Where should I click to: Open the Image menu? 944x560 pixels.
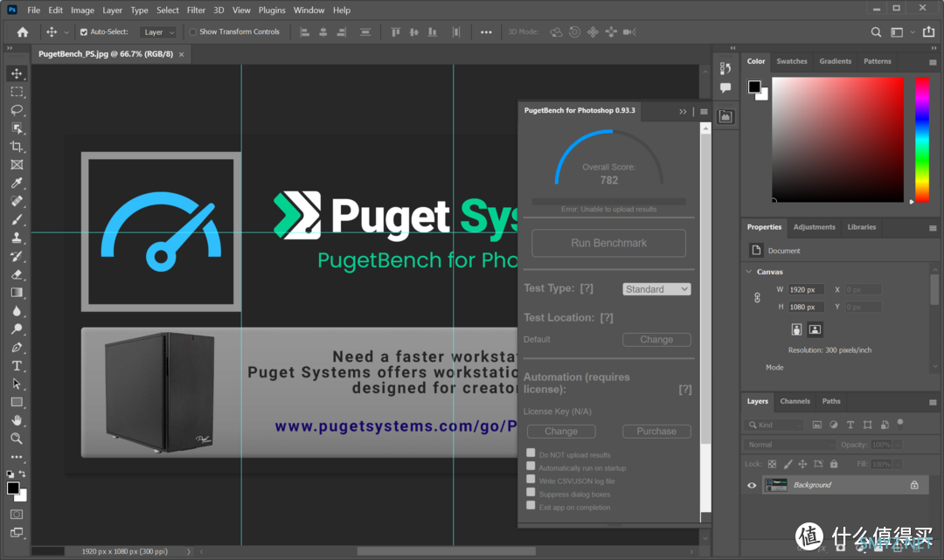82,10
